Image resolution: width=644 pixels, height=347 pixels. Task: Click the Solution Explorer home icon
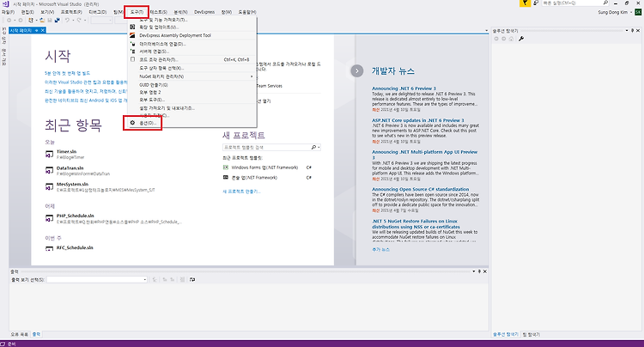[512, 39]
